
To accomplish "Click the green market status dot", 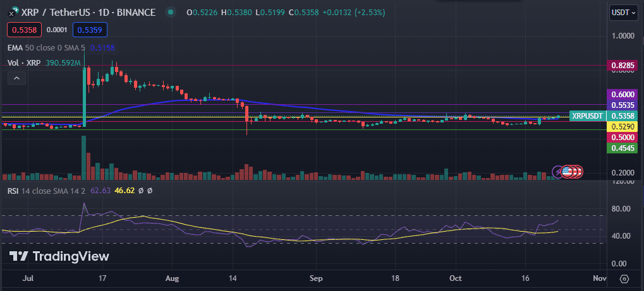I will click(x=171, y=13).
